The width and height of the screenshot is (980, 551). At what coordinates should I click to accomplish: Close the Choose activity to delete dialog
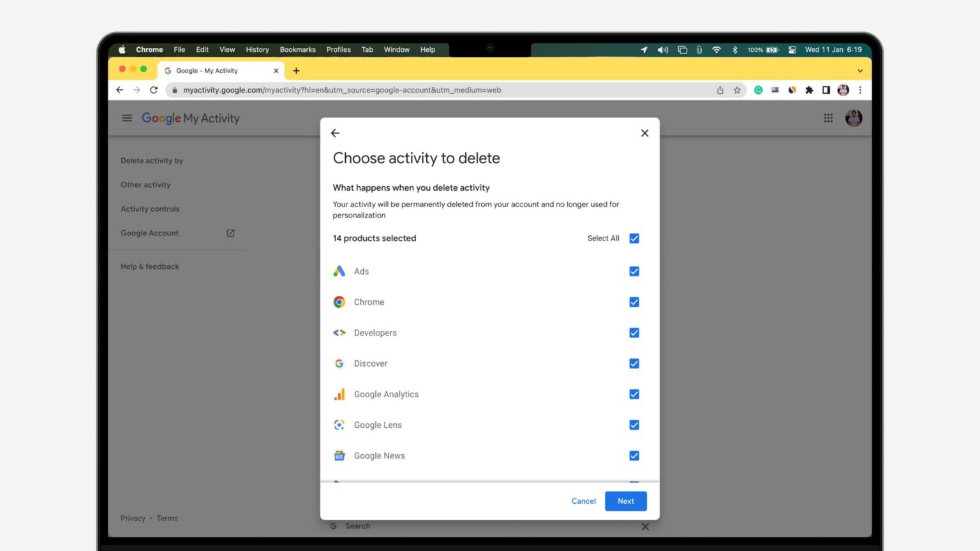pos(644,133)
